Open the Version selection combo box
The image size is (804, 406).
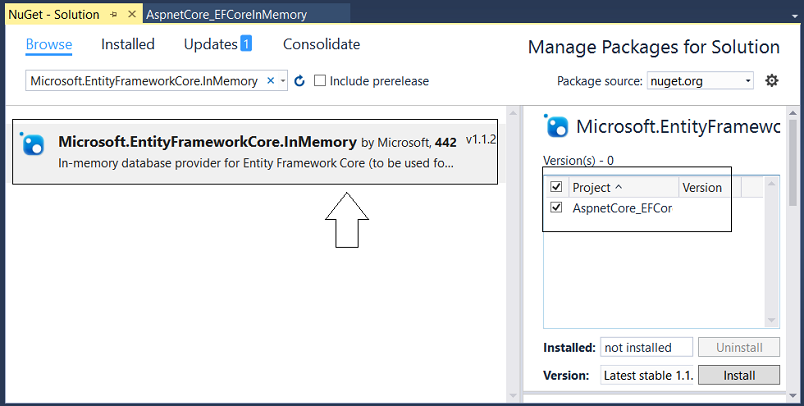[x=647, y=375]
